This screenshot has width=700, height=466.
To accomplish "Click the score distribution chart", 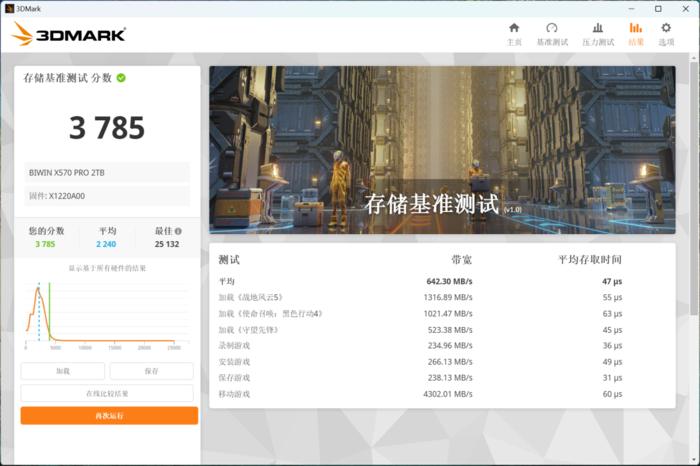I will pos(107,315).
